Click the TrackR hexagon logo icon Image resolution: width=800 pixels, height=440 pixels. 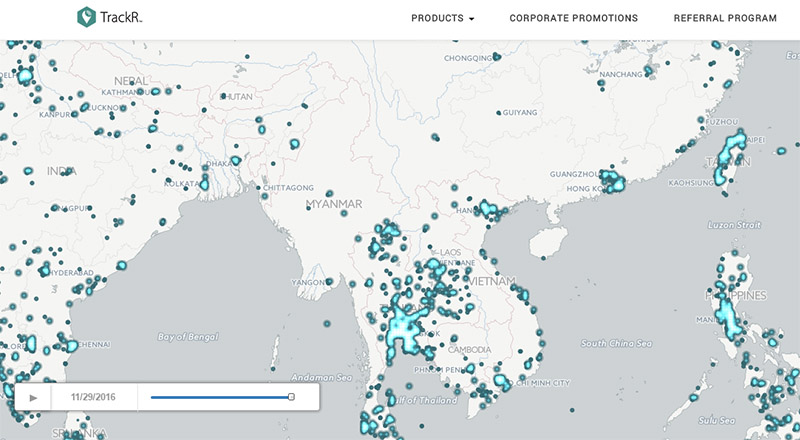(x=87, y=17)
